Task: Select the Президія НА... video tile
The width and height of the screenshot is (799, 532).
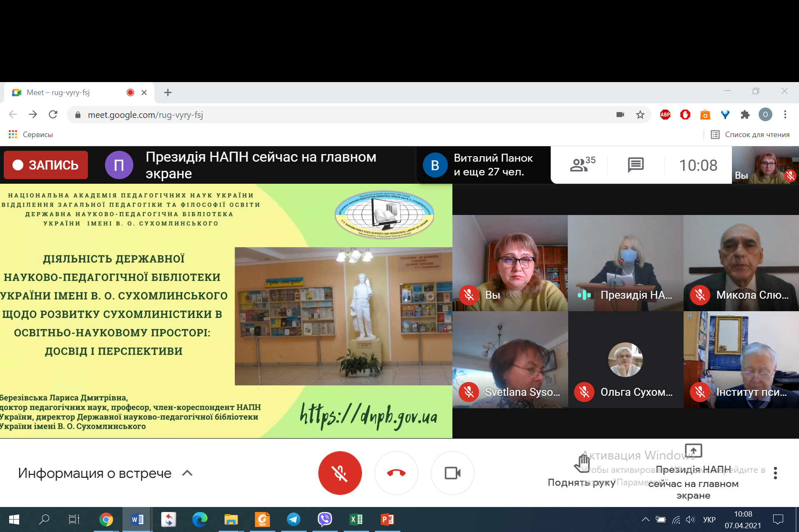Action: click(x=625, y=263)
